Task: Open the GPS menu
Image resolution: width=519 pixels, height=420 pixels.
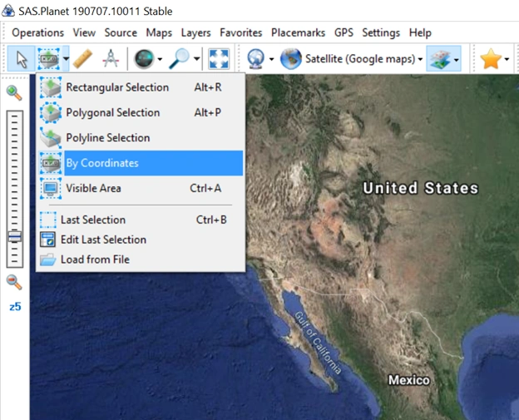Action: click(x=344, y=32)
